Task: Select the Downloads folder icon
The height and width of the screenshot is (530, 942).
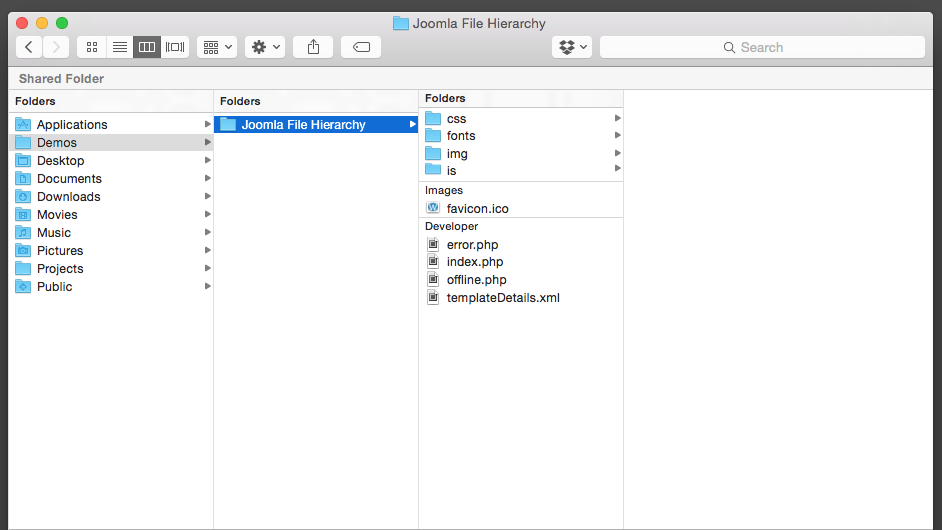Action: 23,197
